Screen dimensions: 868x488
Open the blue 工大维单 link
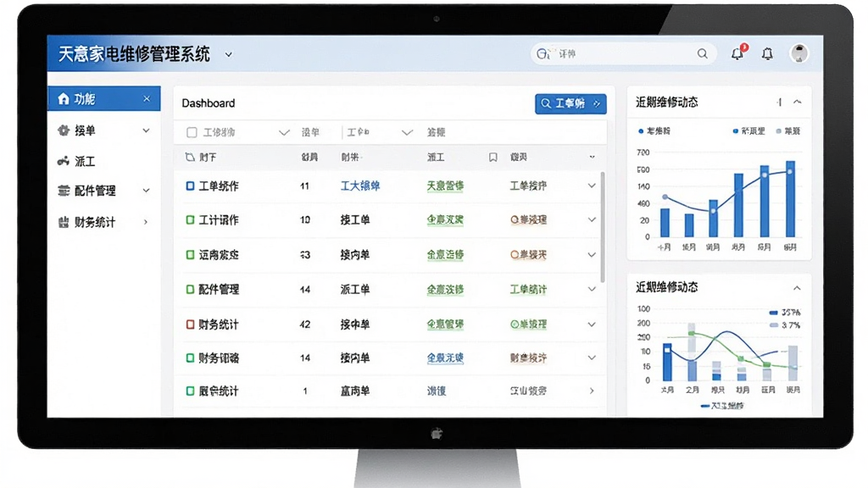(359, 186)
